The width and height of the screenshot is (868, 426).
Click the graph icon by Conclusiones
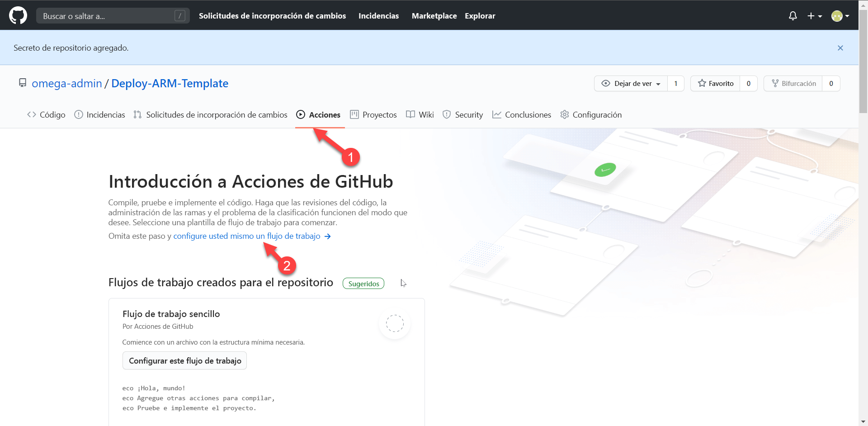497,114
